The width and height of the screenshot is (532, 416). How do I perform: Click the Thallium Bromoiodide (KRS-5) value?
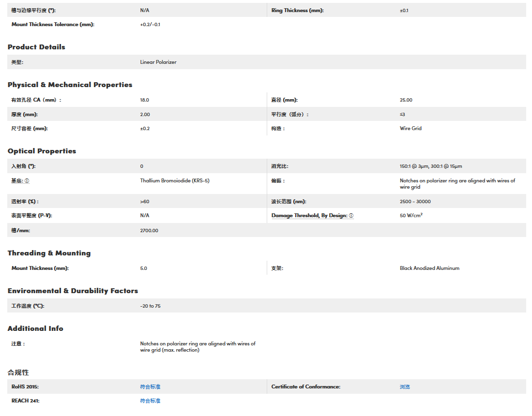[x=175, y=181]
